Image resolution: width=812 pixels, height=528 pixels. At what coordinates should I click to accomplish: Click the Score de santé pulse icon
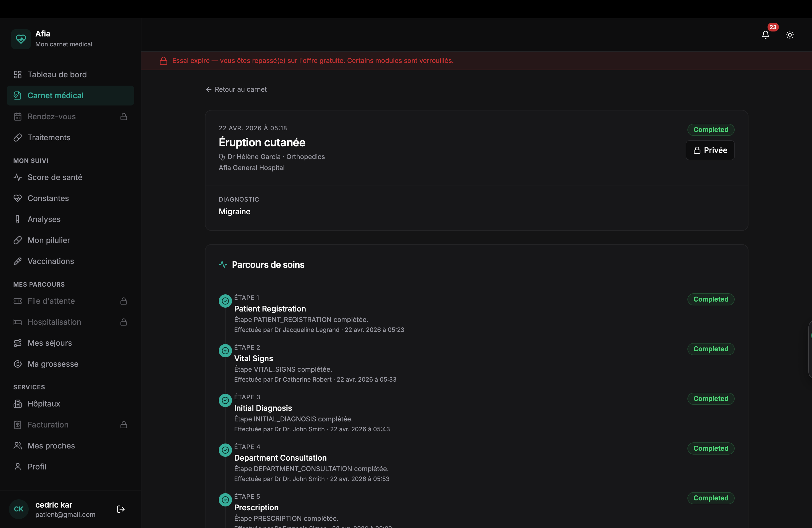[x=18, y=177]
